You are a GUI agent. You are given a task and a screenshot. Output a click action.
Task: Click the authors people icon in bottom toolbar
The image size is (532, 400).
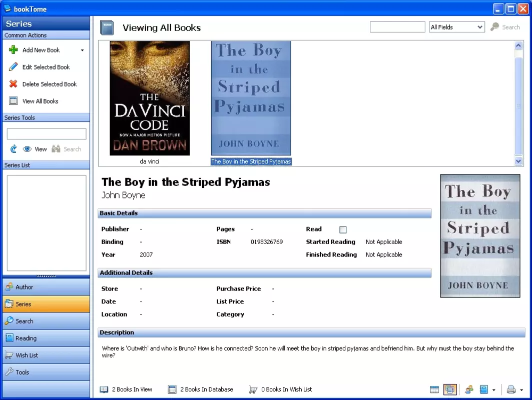(469, 389)
